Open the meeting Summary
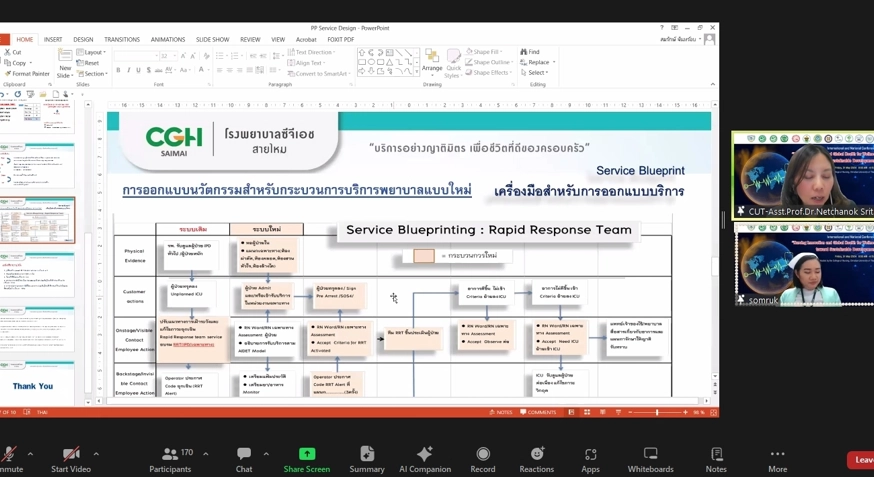Screen dimensions: 874x477 tap(367, 459)
